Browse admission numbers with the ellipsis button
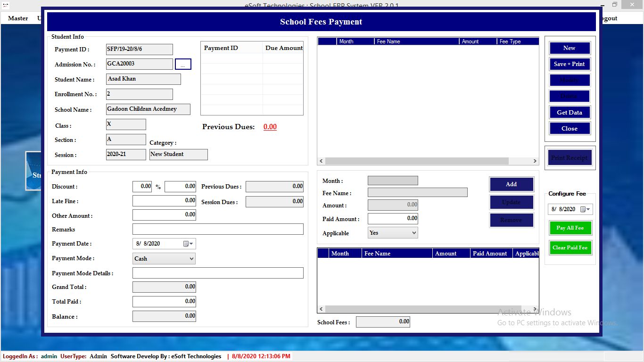644x362 pixels. click(183, 64)
